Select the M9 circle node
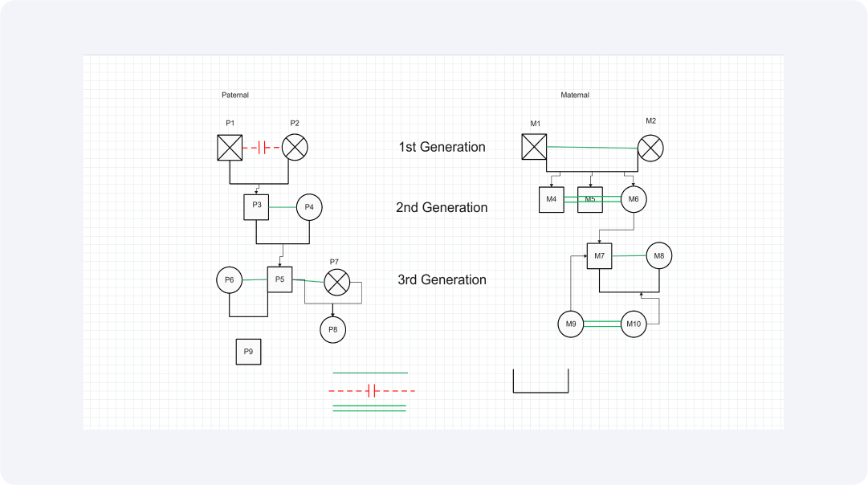 [571, 324]
